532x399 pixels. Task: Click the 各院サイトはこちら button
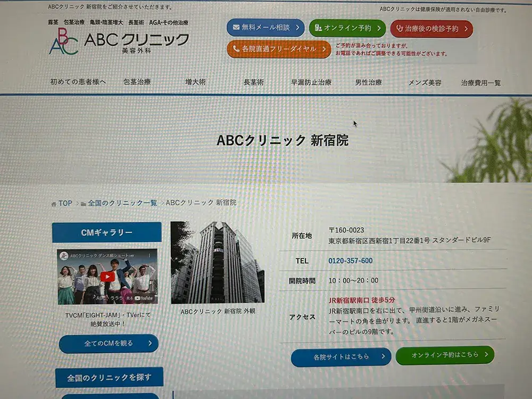pyautogui.click(x=341, y=356)
